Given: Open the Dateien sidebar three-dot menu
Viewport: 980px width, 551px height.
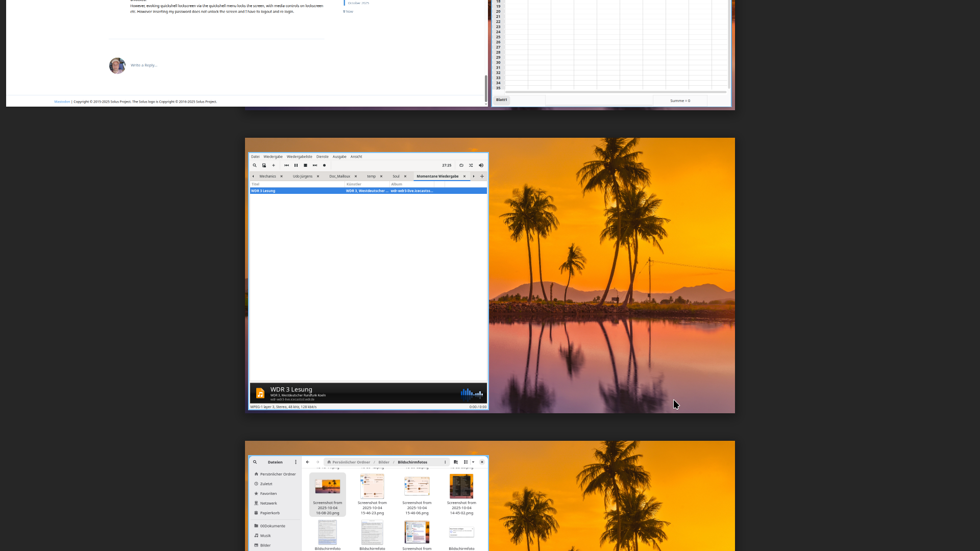Looking at the screenshot, I should tap(296, 462).
